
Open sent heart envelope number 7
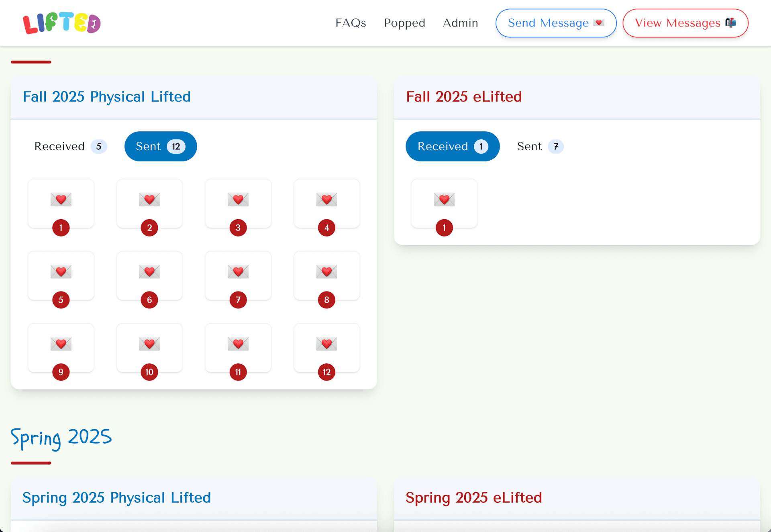(x=238, y=276)
